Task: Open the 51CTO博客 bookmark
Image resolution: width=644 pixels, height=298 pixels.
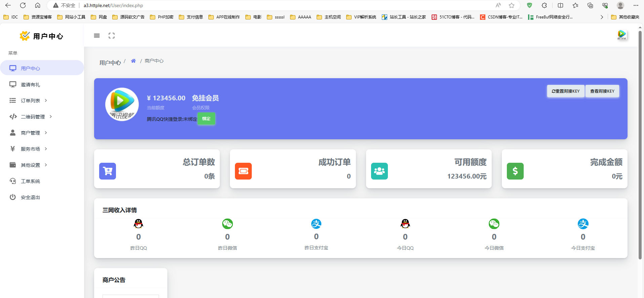Action: tap(453, 17)
